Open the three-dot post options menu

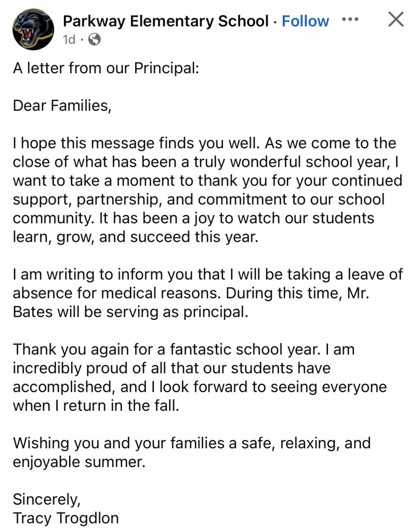350,20
